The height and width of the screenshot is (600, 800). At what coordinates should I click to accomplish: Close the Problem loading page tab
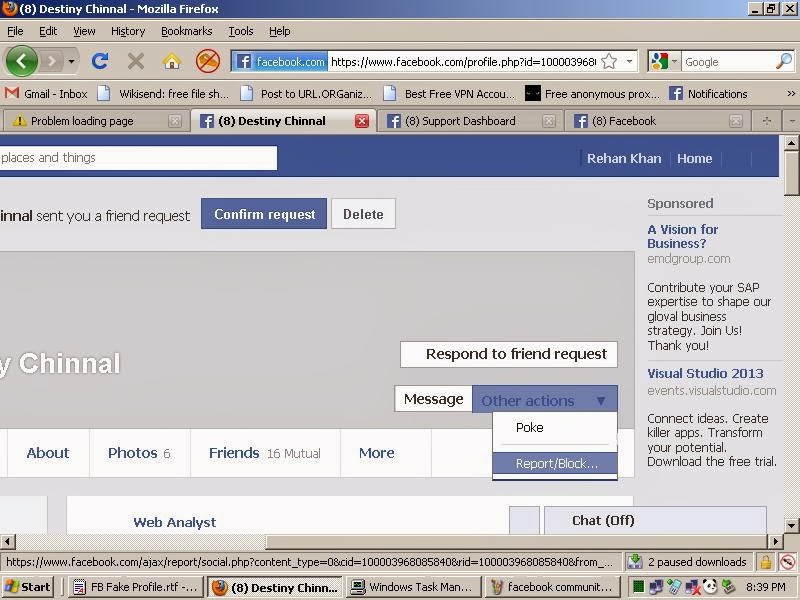click(x=174, y=121)
